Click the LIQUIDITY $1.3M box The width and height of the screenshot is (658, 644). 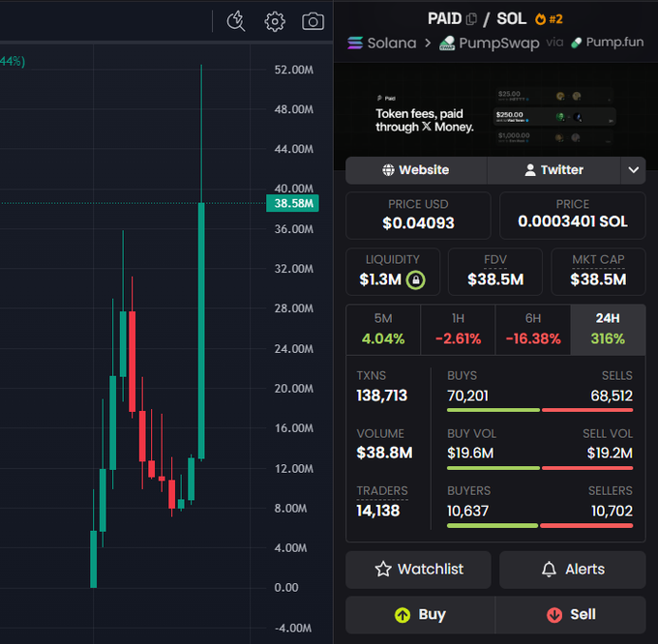[x=393, y=272]
